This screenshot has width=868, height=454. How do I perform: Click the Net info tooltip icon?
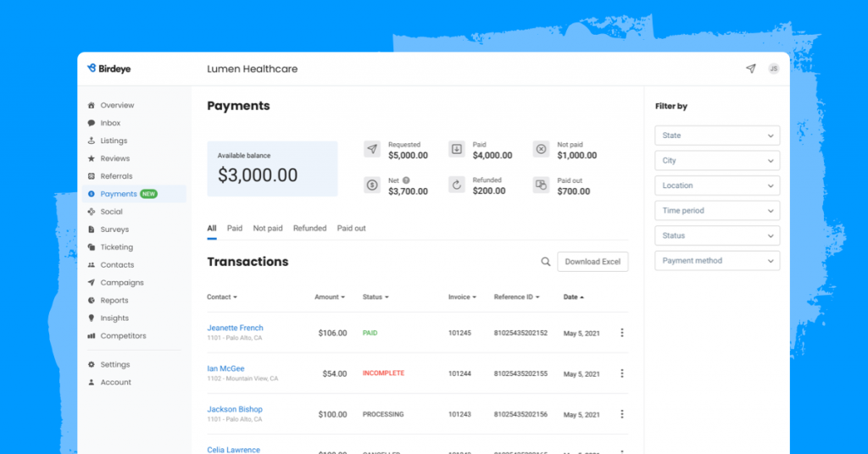point(406,180)
